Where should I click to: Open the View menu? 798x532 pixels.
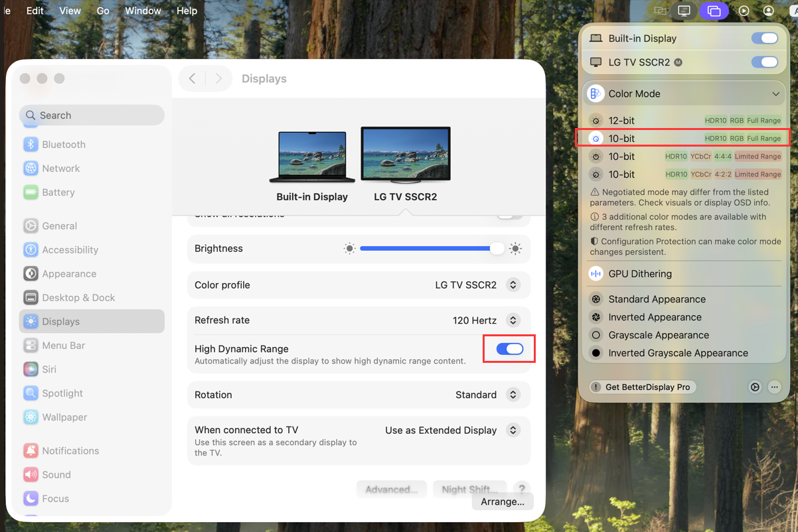pyautogui.click(x=70, y=11)
